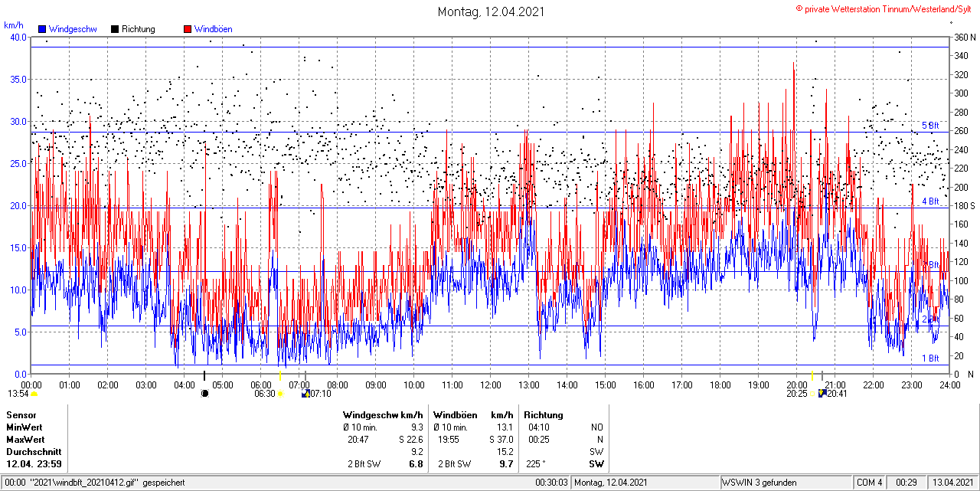Click the Richtung legend label at top
This screenshot has width=980, height=491.
click(139, 29)
